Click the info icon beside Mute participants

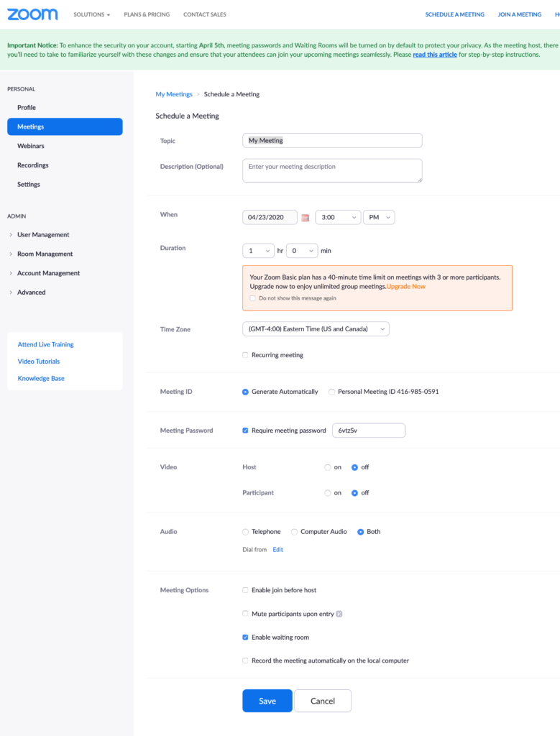339,614
